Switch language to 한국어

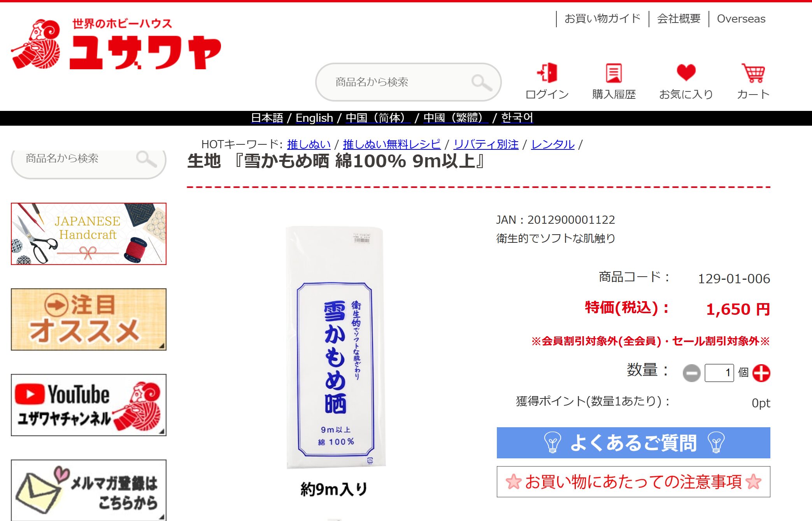(517, 118)
